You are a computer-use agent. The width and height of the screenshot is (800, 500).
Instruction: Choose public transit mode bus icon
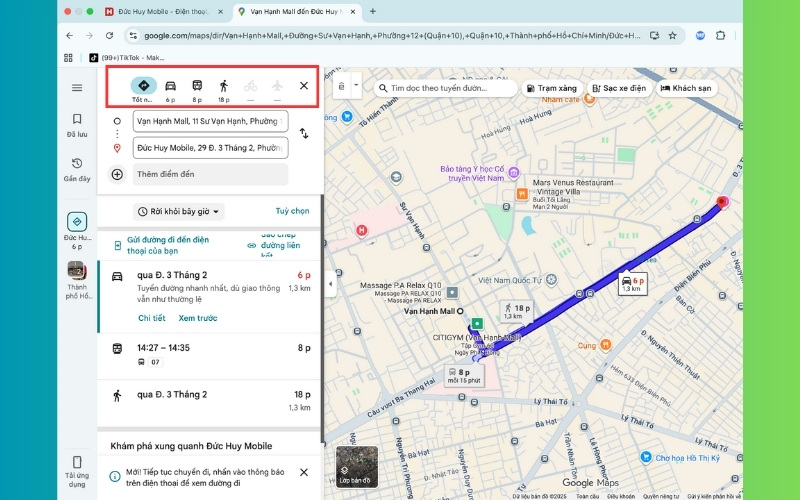[x=197, y=86]
